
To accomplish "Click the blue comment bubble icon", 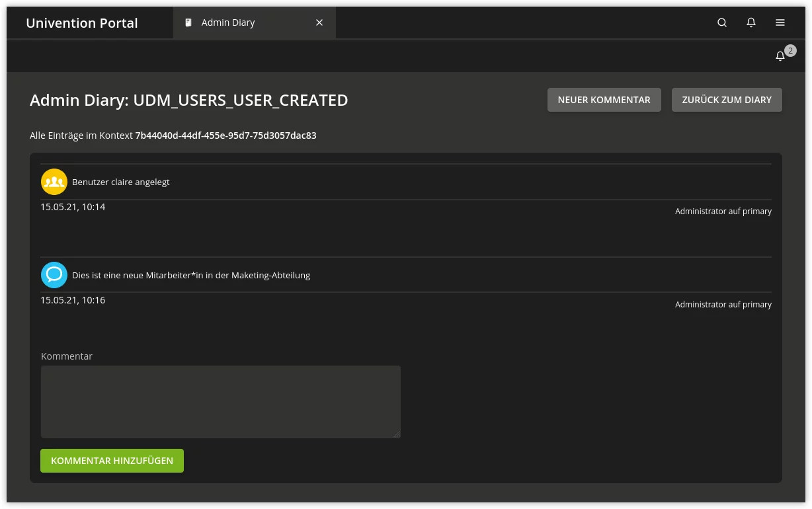I will [x=54, y=275].
